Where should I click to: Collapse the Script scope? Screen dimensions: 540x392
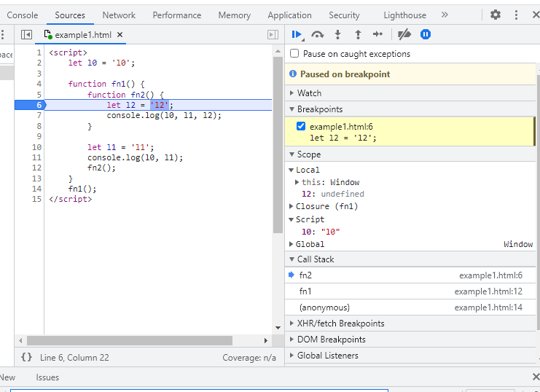pos(291,219)
